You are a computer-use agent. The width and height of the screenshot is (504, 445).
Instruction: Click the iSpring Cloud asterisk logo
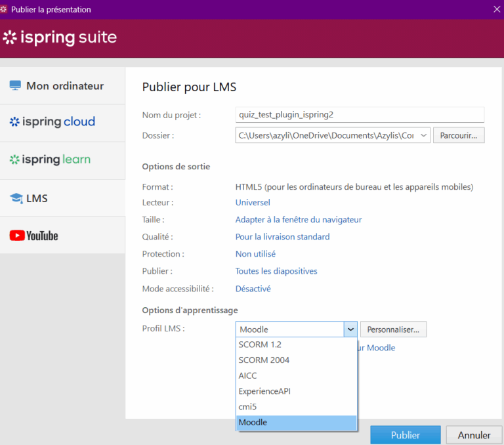point(14,121)
